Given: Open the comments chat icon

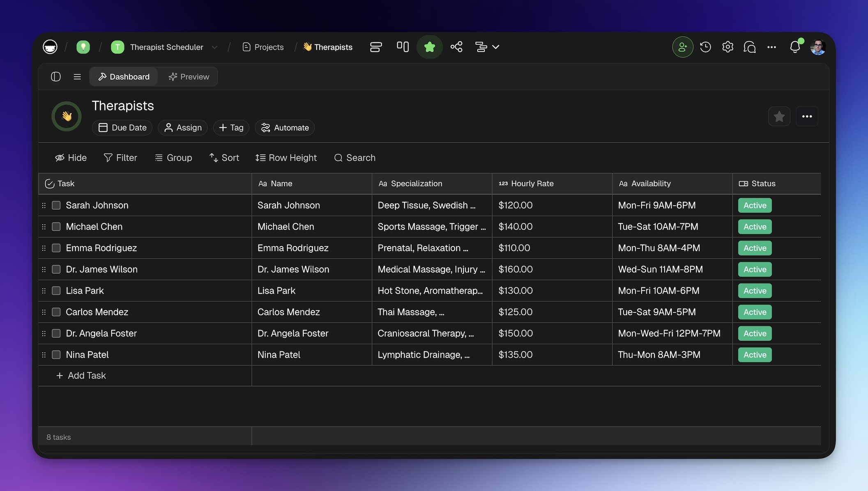Looking at the screenshot, I should coord(750,47).
